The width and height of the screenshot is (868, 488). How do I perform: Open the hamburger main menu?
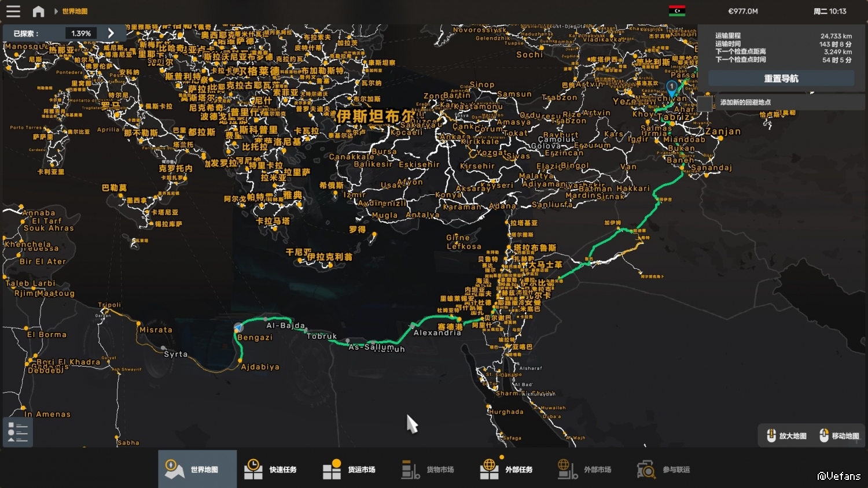[x=13, y=11]
